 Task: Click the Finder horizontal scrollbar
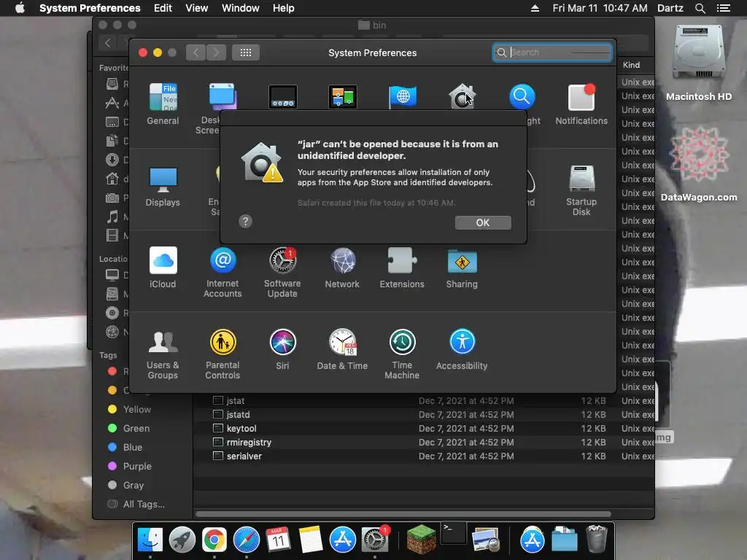[403, 514]
